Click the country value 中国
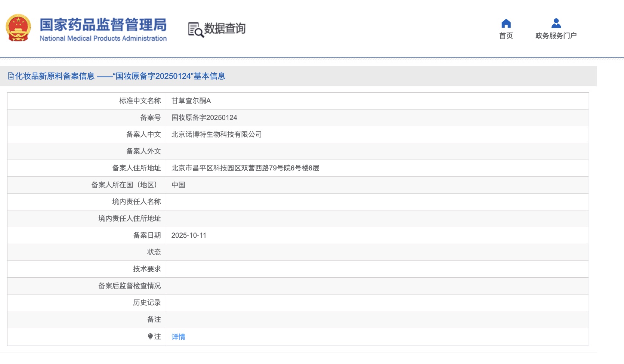624x364 pixels. pyautogui.click(x=178, y=185)
